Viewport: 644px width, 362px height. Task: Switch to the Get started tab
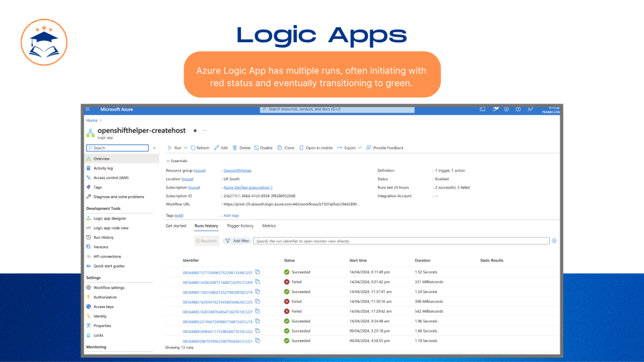(176, 226)
